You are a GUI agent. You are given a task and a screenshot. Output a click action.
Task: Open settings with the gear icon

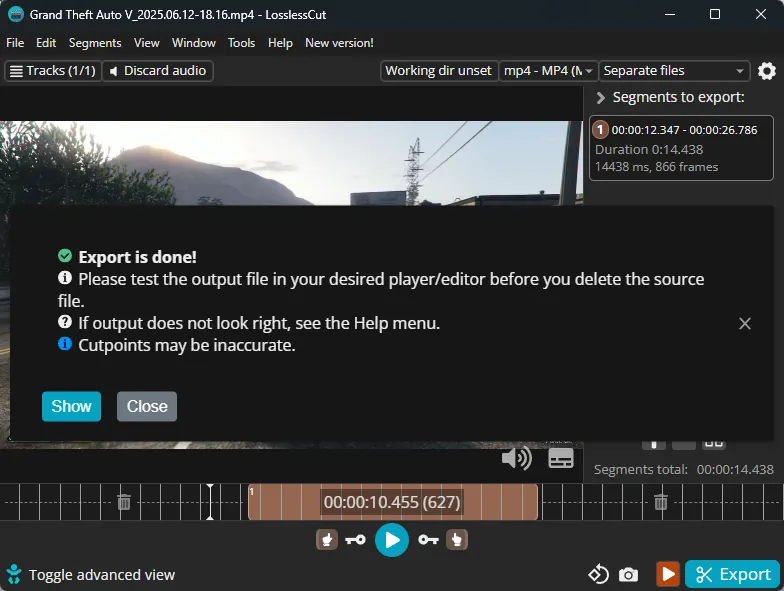(x=767, y=71)
